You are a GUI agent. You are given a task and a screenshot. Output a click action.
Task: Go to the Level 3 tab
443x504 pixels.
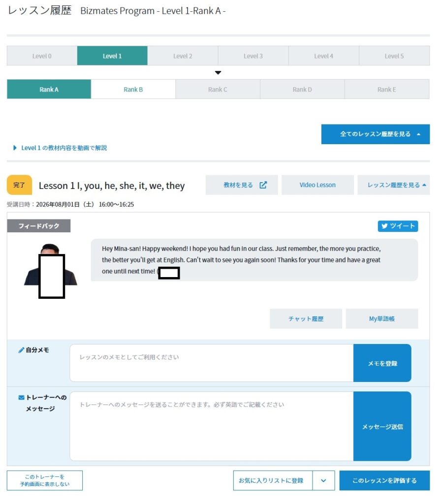[253, 56]
